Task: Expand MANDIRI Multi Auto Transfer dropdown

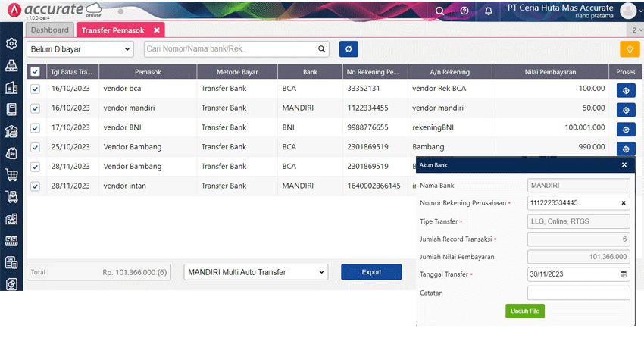Action: click(256, 272)
